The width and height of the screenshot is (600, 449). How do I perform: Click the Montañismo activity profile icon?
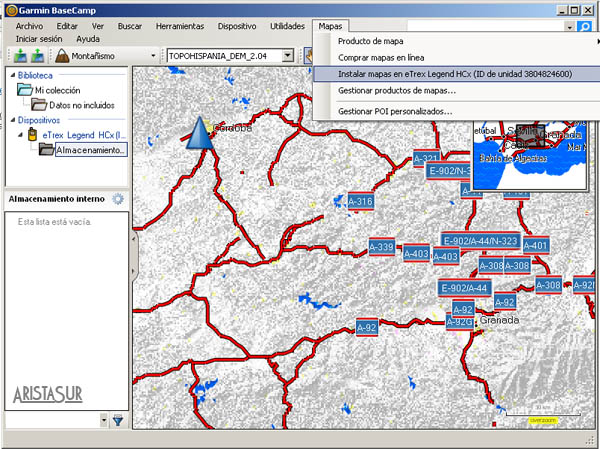(62, 56)
